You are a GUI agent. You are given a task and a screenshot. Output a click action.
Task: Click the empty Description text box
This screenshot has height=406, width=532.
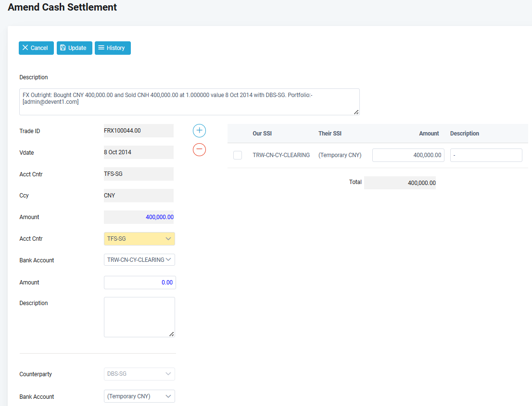click(x=139, y=317)
